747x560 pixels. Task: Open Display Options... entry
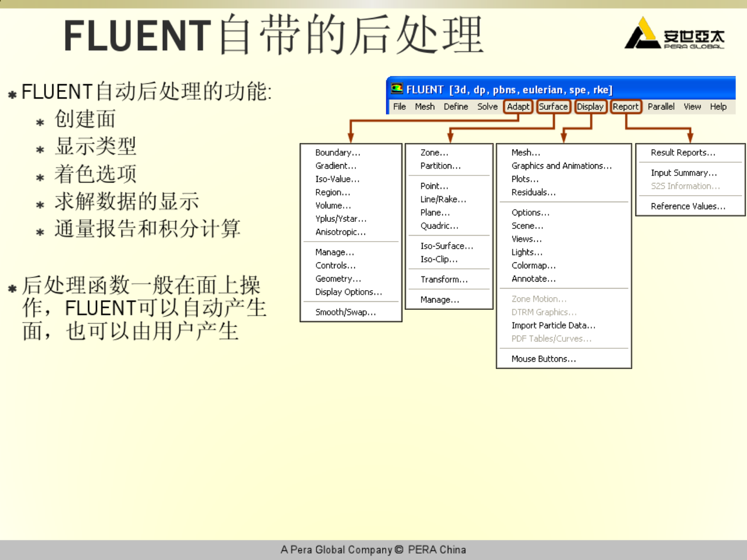[x=348, y=292]
